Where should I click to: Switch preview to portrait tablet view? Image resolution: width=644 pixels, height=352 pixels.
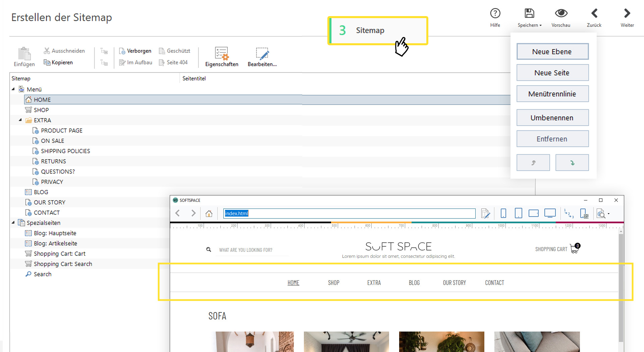click(518, 213)
